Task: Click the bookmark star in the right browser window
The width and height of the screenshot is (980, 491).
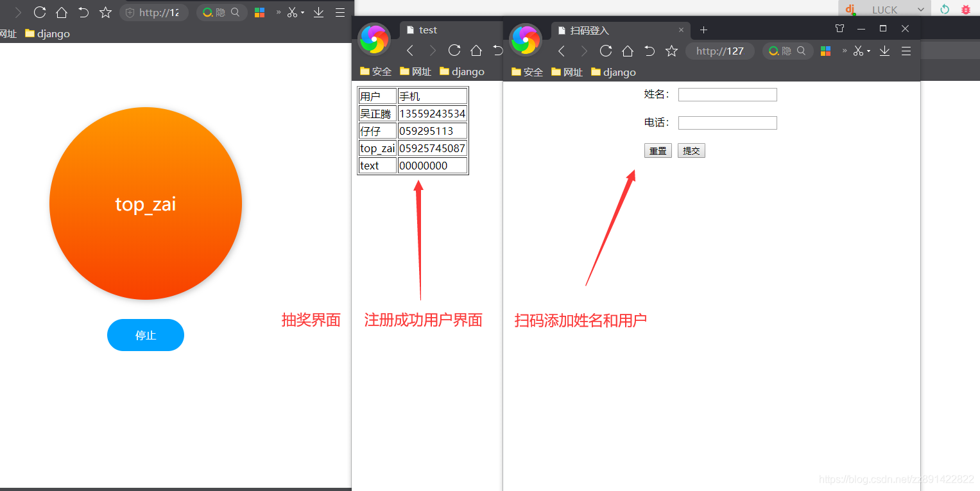Action: point(671,51)
